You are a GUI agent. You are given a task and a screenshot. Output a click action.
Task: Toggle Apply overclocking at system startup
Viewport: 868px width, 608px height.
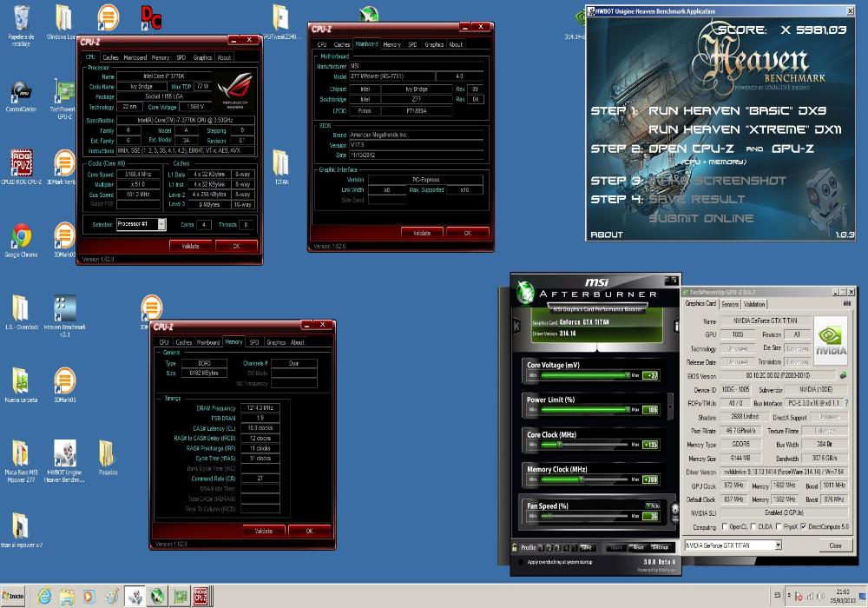pos(520,562)
